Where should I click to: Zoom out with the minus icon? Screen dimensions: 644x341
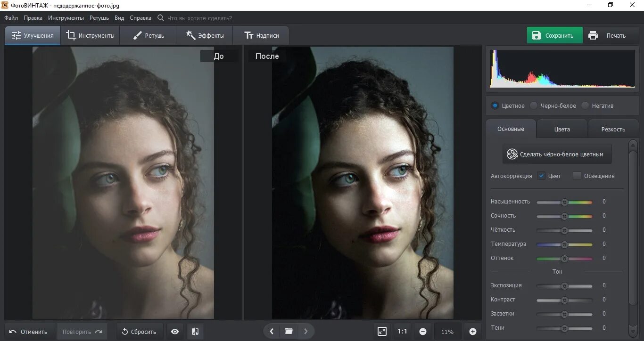pyautogui.click(x=423, y=332)
